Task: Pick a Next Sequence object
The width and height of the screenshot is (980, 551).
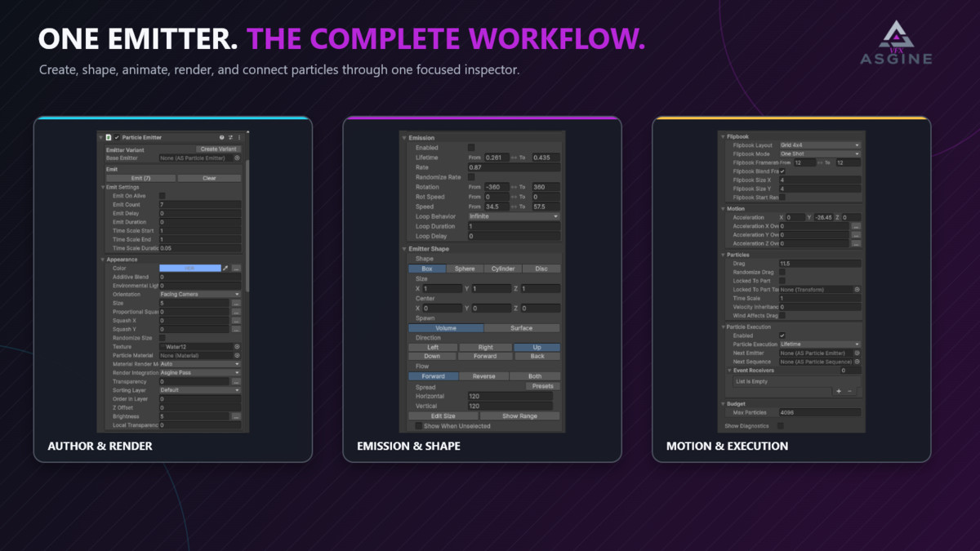Action: 857,362
